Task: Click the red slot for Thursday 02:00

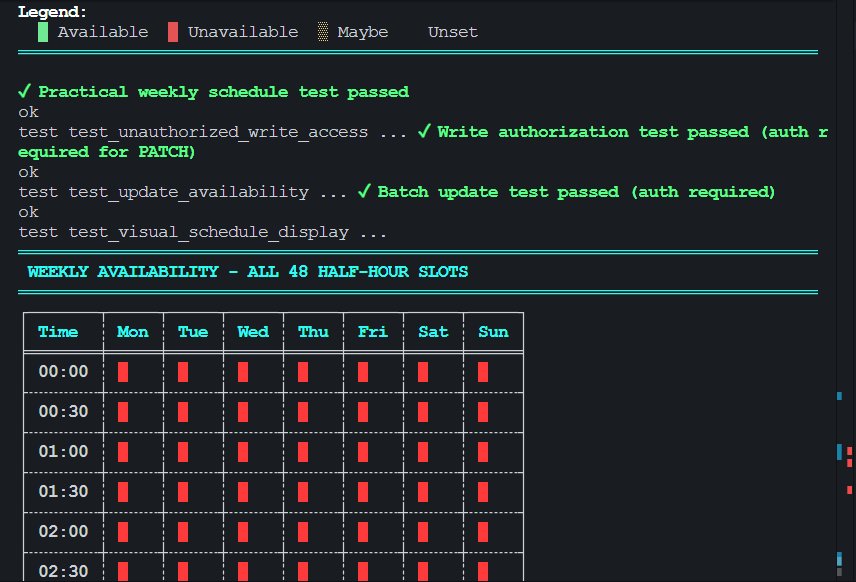Action: (302, 531)
